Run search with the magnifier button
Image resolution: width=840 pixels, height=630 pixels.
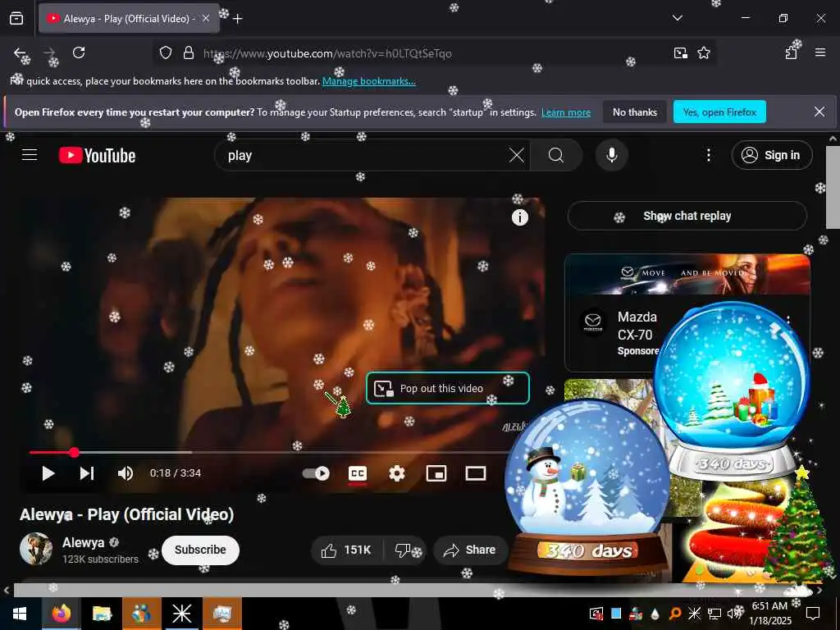tap(556, 155)
